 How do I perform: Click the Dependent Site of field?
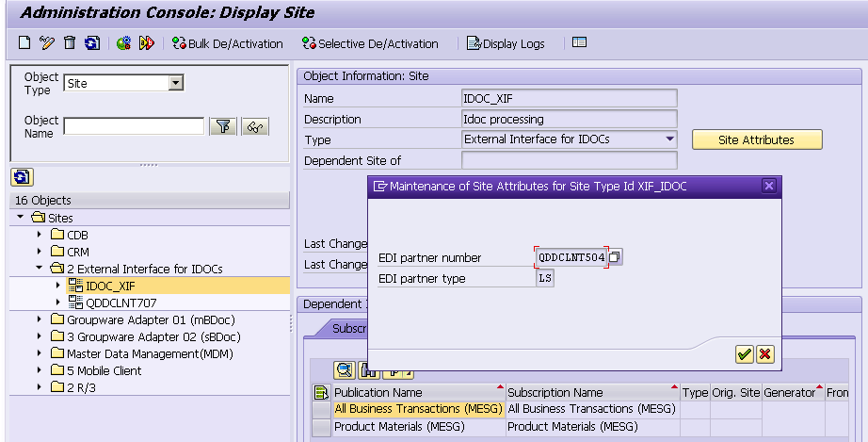[569, 160]
